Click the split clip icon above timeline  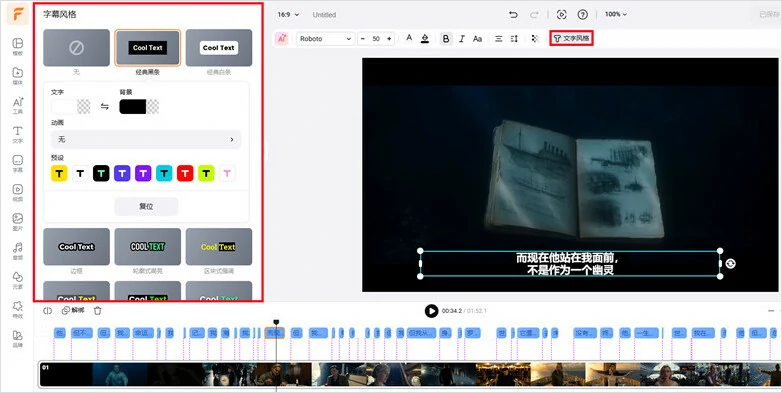coord(48,310)
